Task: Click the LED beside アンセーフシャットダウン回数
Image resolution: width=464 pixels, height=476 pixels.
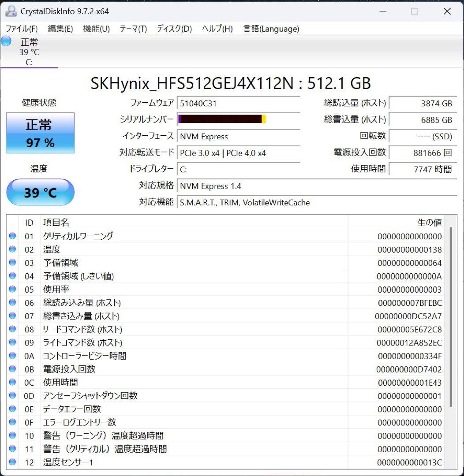Action: (x=12, y=396)
